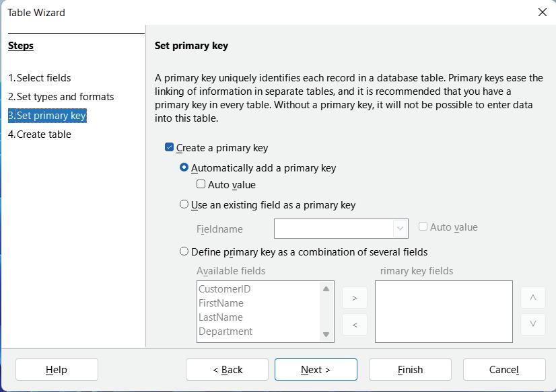Go back with the Back button
This screenshot has width=556, height=392.
[228, 369]
